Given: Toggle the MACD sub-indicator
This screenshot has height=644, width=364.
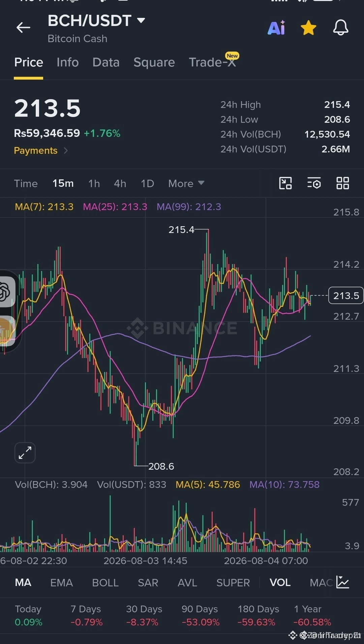Looking at the screenshot, I should 321,583.
